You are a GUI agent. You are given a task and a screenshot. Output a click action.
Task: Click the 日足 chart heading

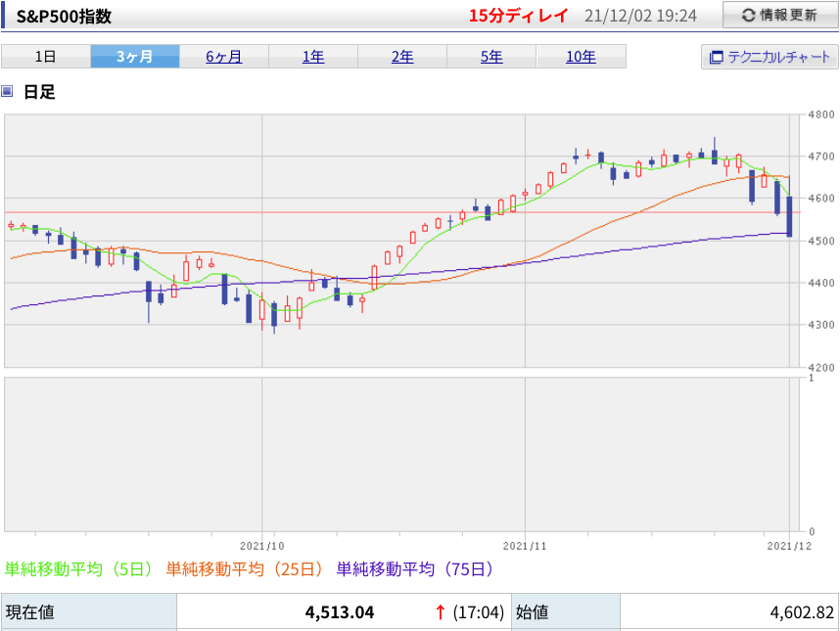[x=39, y=92]
